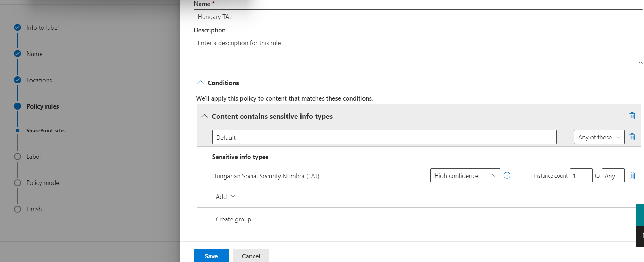This screenshot has height=262, width=644.
Task: Collapse Content contains sensitive info types
Action: coord(204,116)
